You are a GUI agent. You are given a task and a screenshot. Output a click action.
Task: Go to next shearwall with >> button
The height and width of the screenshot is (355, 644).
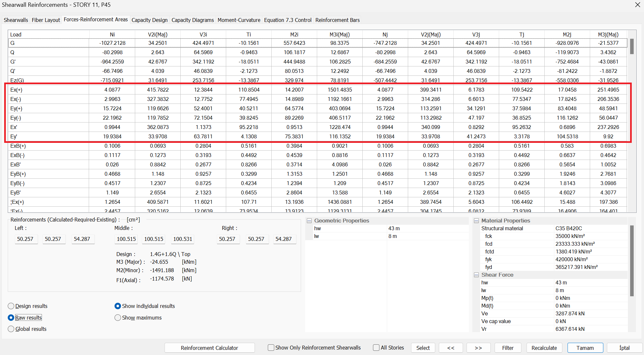click(x=478, y=348)
